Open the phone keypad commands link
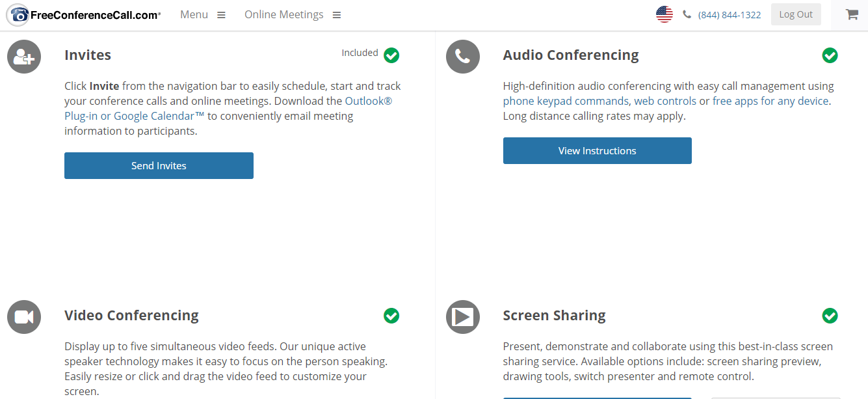The width and height of the screenshot is (868, 399). click(566, 101)
